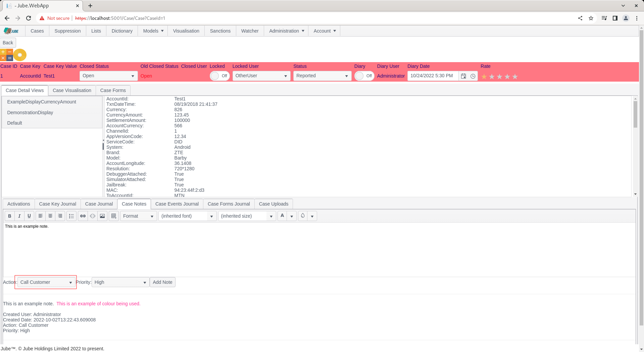Open the Locked User dropdown showing OtherUser
This screenshot has width=644, height=352.
(261, 76)
